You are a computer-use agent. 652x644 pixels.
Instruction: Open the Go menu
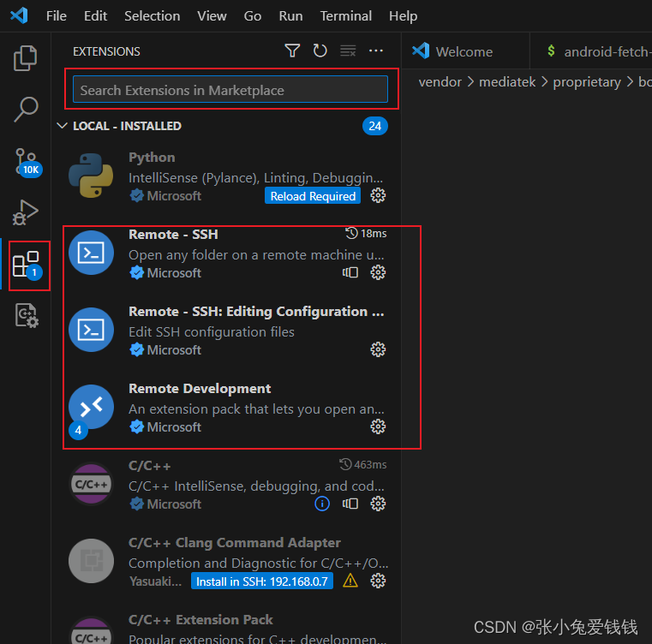click(253, 15)
